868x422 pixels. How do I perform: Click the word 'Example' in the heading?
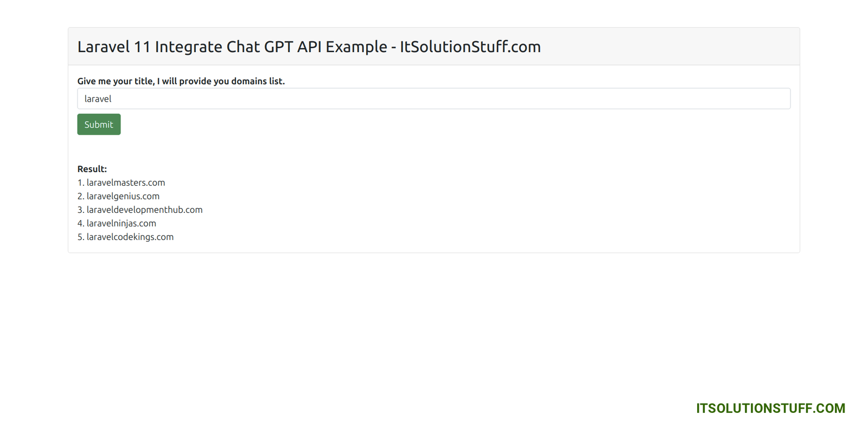coord(356,47)
